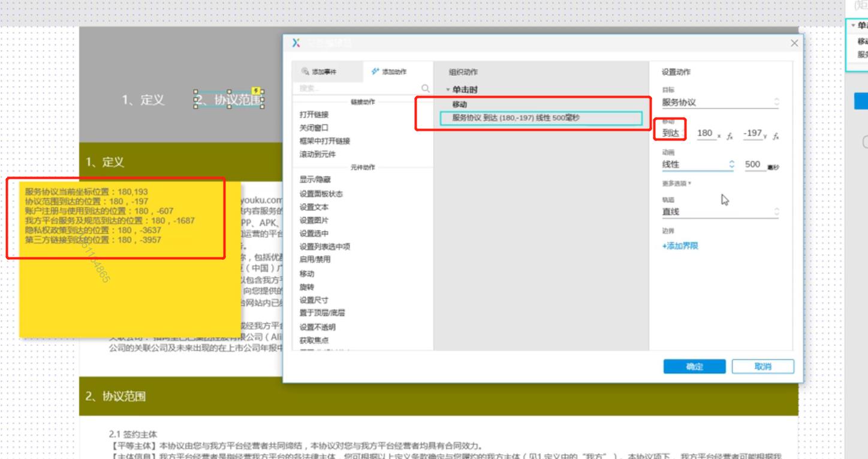The image size is (868, 459).
Task: Cancel with the 取消 button
Action: pos(763,367)
